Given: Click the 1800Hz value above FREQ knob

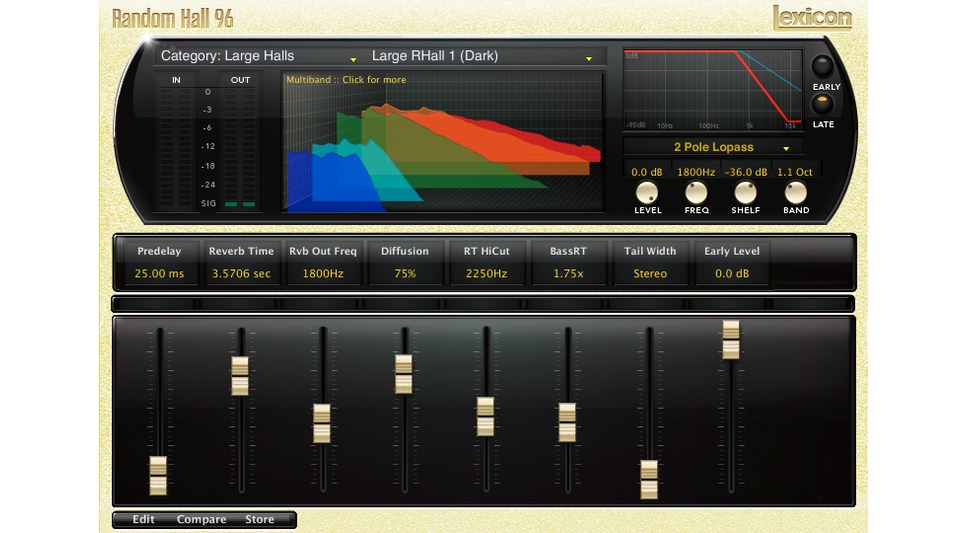Looking at the screenshot, I should 696,172.
